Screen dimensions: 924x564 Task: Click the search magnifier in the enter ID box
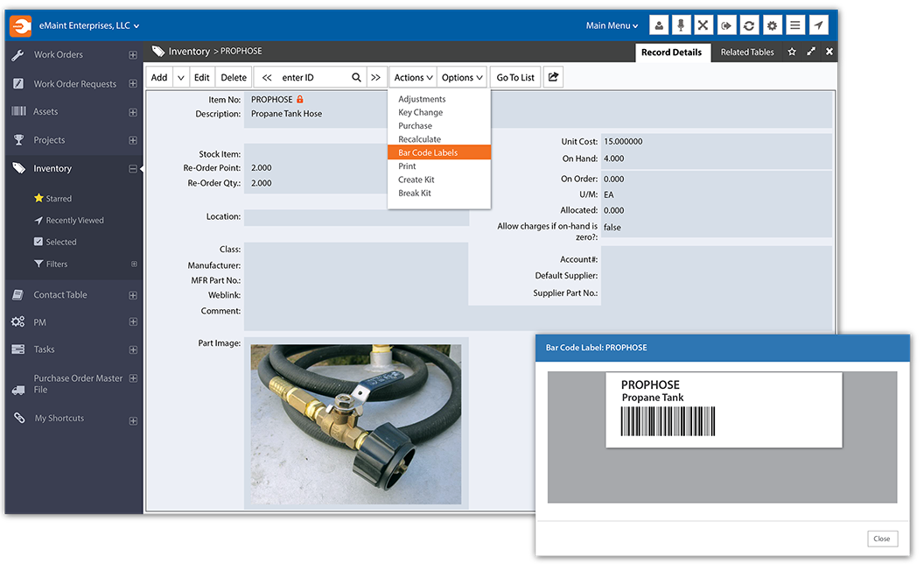pos(356,77)
